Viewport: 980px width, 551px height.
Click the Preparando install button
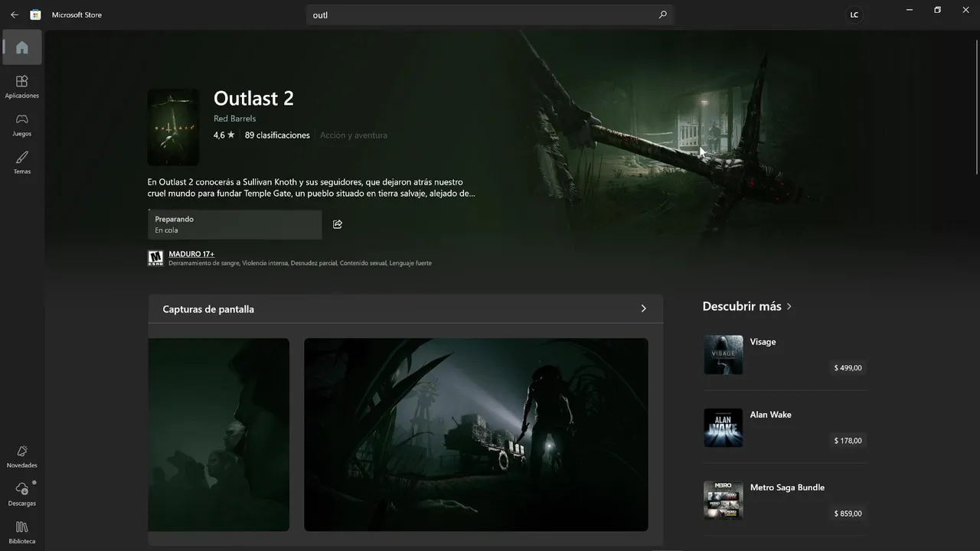tap(235, 224)
